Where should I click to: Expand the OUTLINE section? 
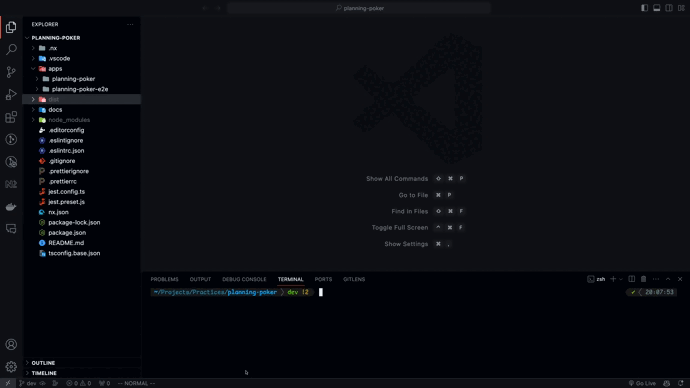click(82, 363)
